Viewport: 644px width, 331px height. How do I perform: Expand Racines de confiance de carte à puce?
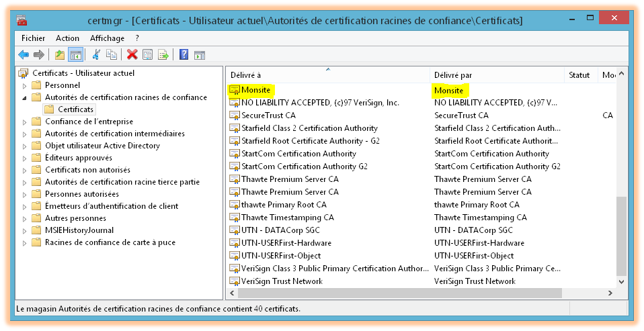click(x=25, y=243)
